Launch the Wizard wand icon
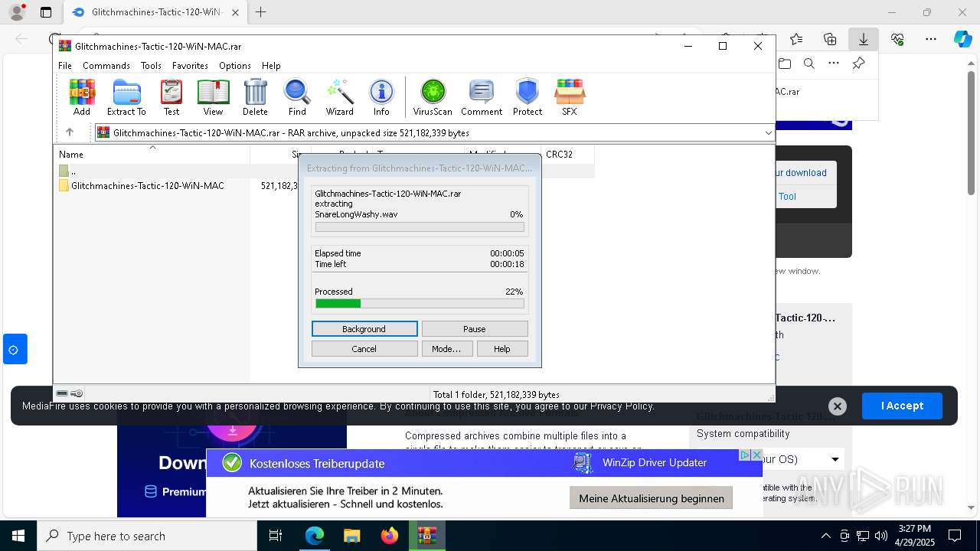This screenshot has width=980, height=551. (339, 97)
